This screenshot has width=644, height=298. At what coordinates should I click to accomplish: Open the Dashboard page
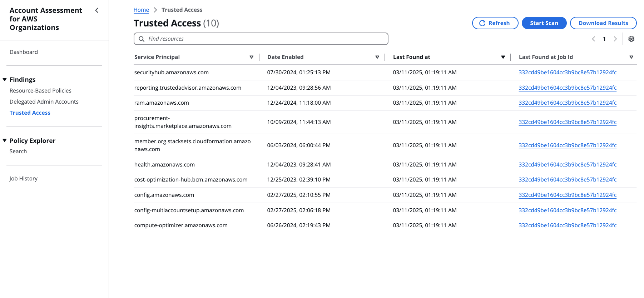click(x=24, y=52)
